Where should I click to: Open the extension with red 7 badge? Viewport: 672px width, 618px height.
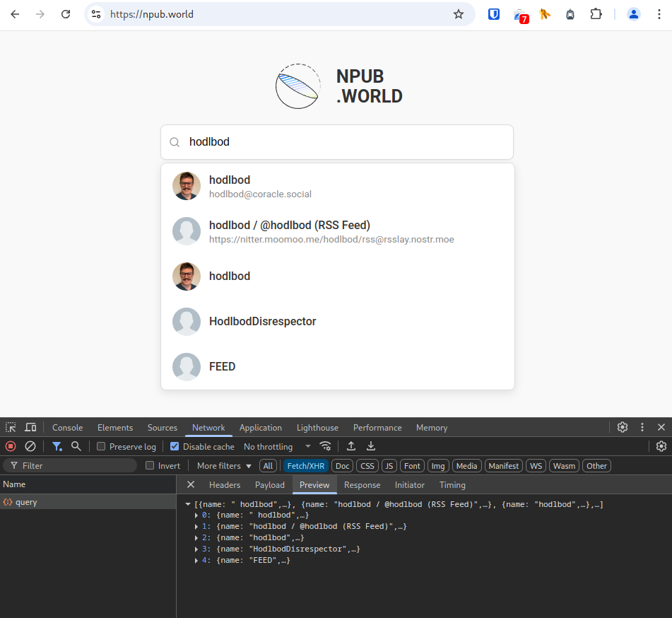click(x=520, y=16)
